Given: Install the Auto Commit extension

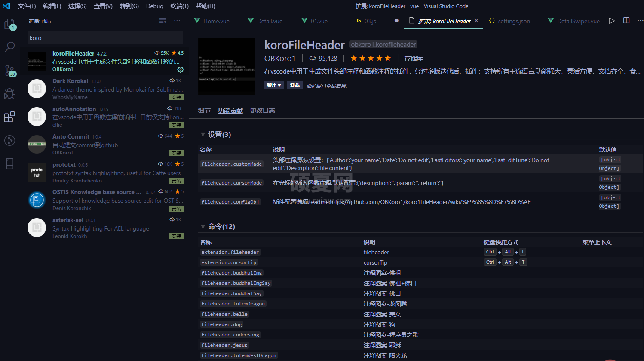Looking at the screenshot, I should (x=176, y=153).
